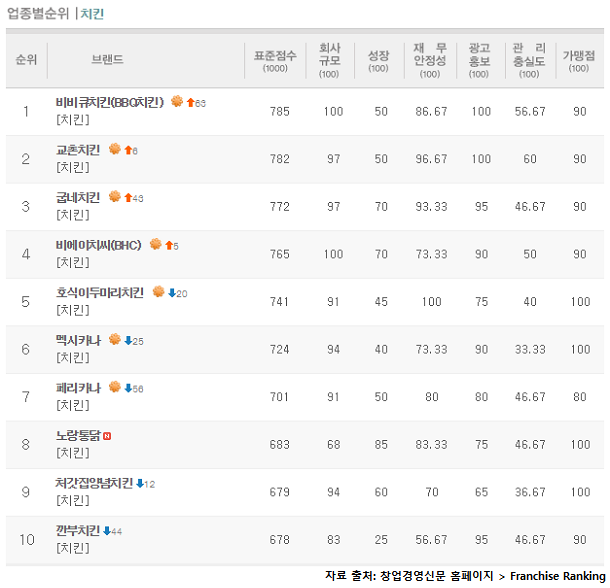Click the 741 standard score for 호식이두마리치킨
This screenshot has width=610, height=588.
point(280,302)
